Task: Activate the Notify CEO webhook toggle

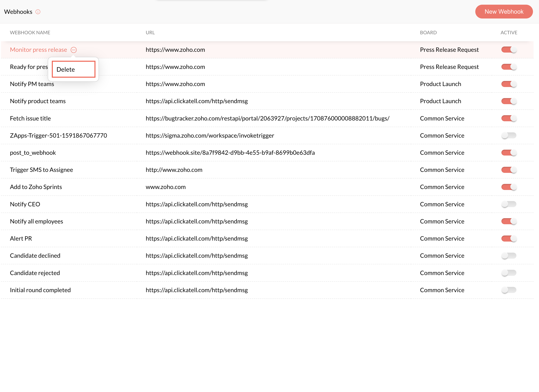Action: point(509,204)
